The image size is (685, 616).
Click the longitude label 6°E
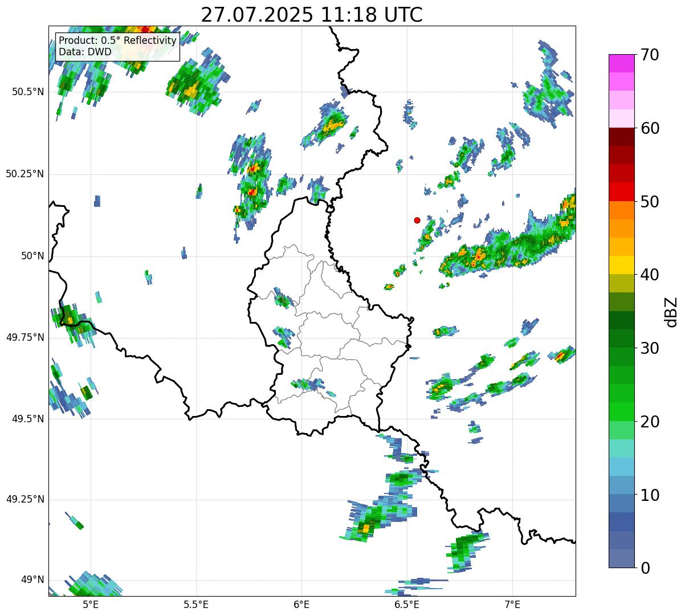[x=301, y=605]
